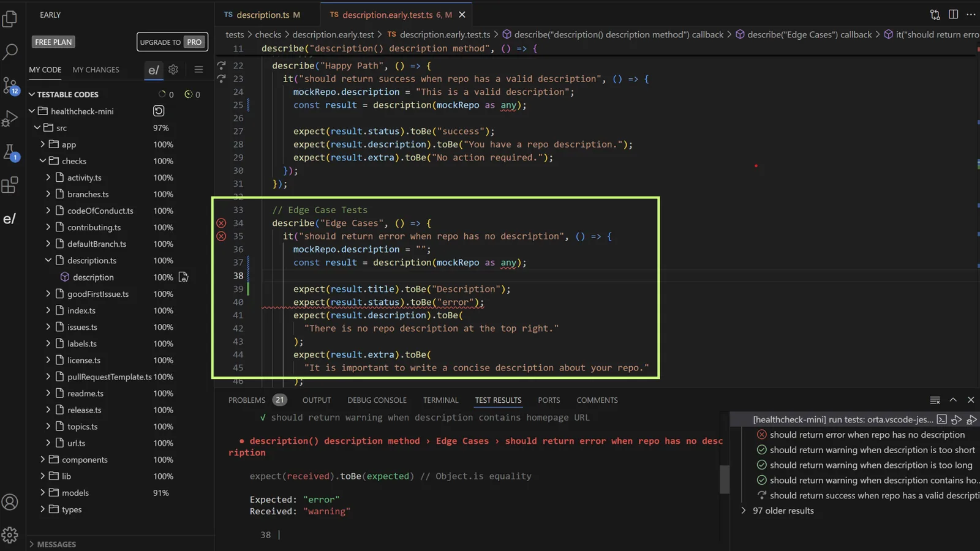The width and height of the screenshot is (980, 551).
Task: Open the Run and Debug view
Action: click(x=10, y=118)
